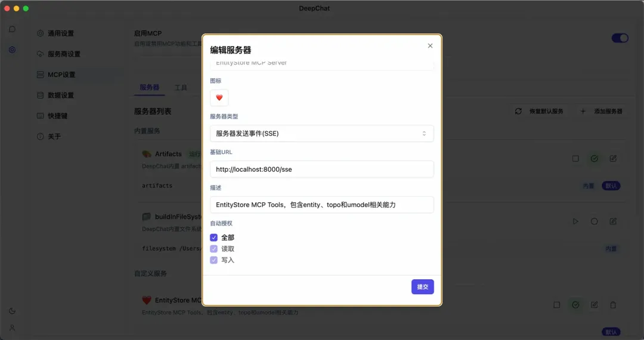
Task: Click the 添加服务器 button
Action: [x=601, y=112]
